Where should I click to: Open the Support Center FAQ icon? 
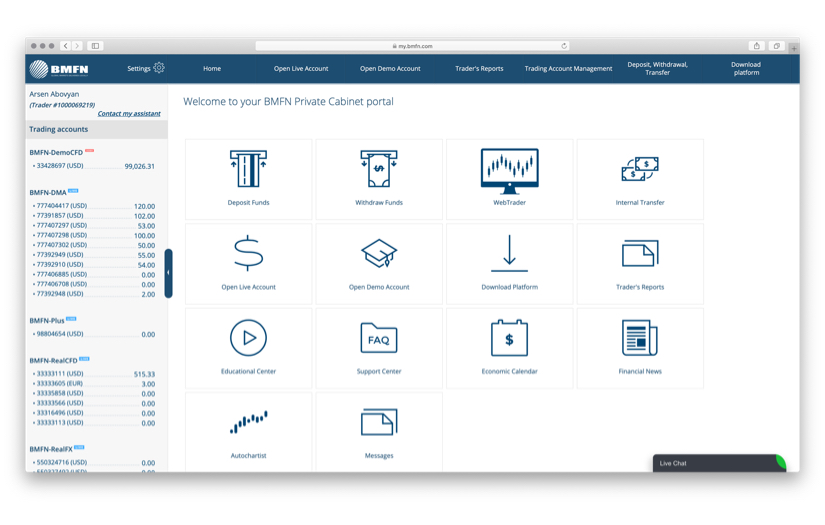[379, 338]
